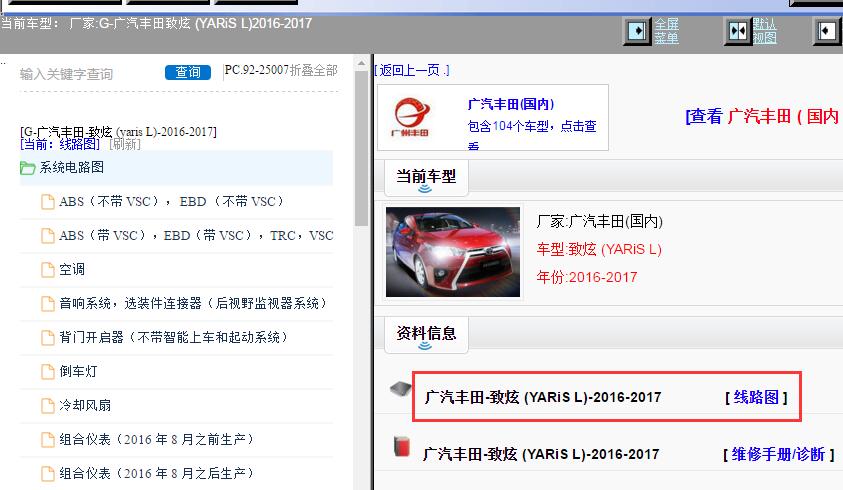This screenshot has width=843, height=490.
Task: Click the 当前：线路图 link
Action: 60,144
